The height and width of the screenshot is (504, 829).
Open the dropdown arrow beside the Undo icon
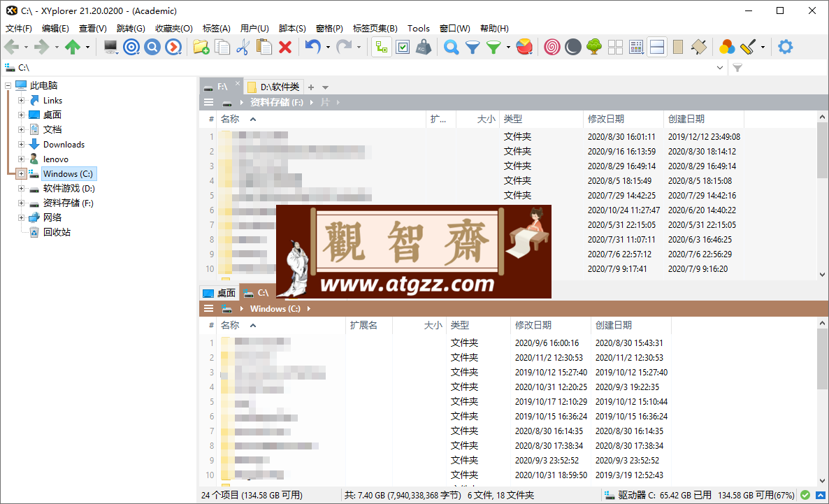point(328,48)
